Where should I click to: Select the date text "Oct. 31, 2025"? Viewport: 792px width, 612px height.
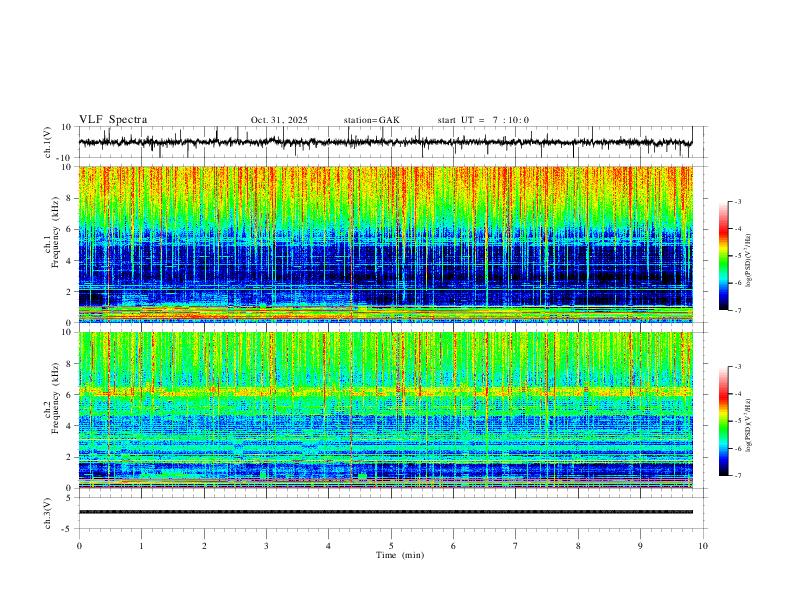[x=279, y=120]
